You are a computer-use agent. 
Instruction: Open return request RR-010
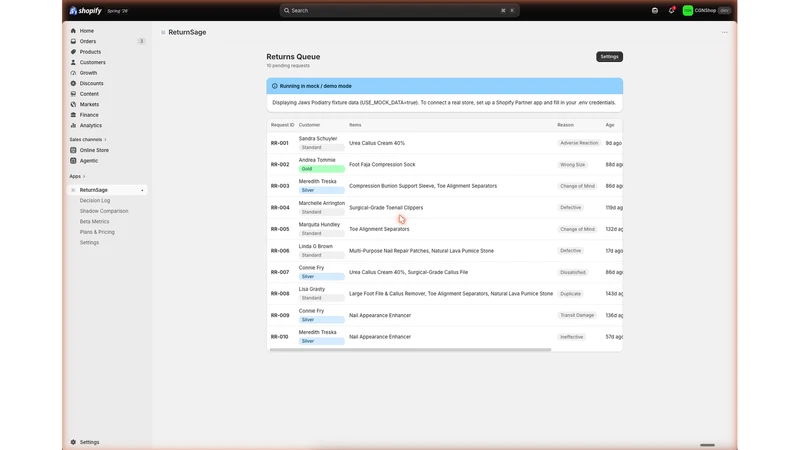(x=280, y=337)
